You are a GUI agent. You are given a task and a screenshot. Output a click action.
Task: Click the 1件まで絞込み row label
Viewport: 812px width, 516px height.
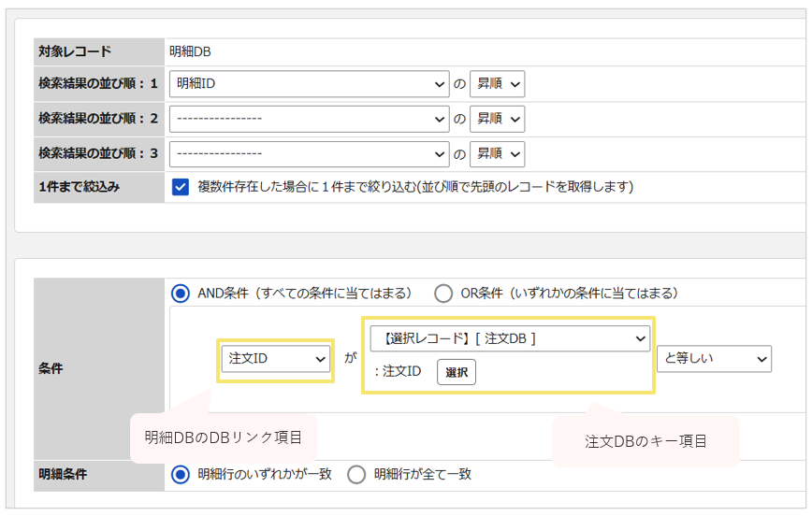80,187
